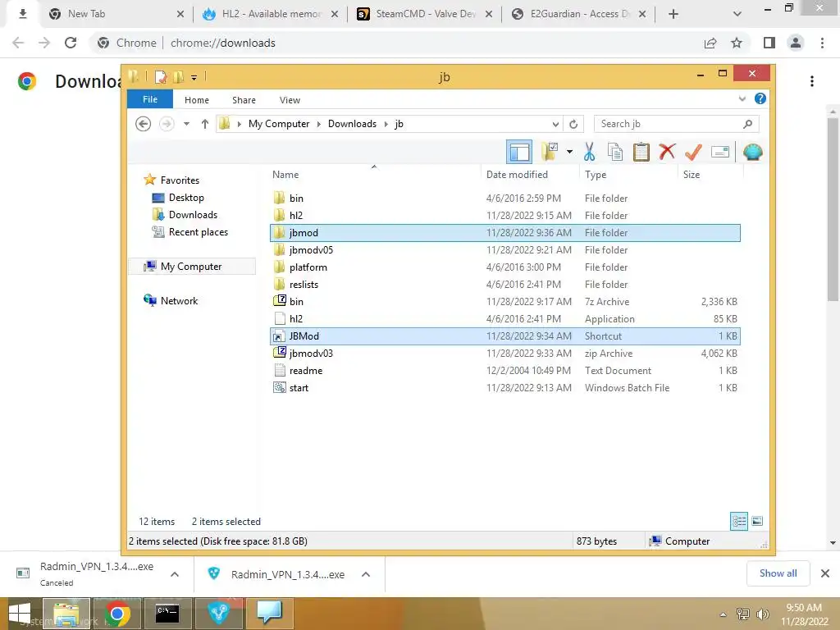
Task: Select Desktop under Favorites
Action: click(186, 198)
